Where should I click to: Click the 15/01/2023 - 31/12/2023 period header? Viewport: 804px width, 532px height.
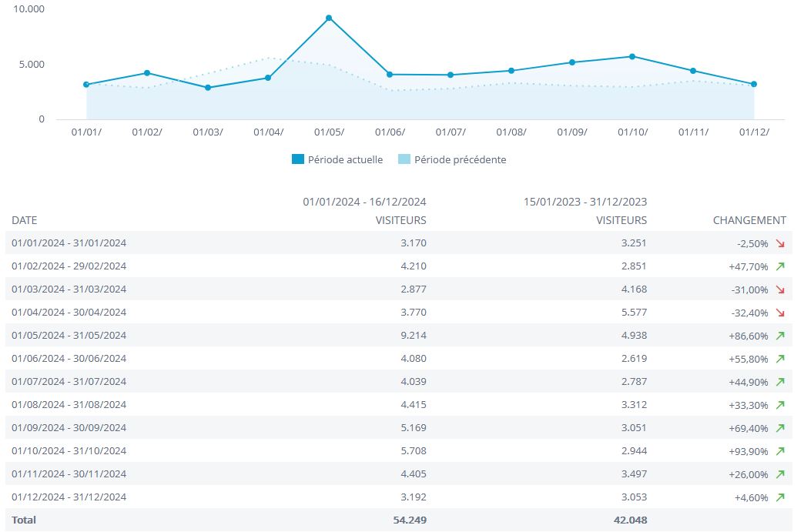click(x=585, y=202)
